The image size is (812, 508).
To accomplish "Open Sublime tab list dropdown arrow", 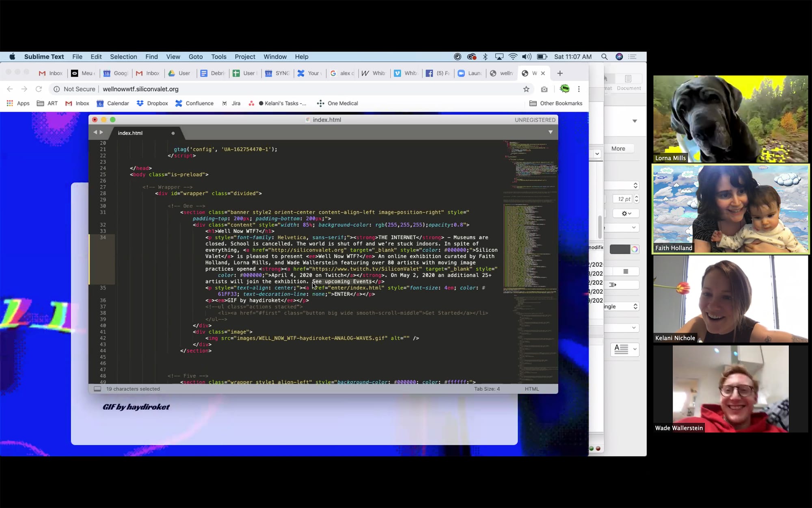I will pyautogui.click(x=551, y=132).
